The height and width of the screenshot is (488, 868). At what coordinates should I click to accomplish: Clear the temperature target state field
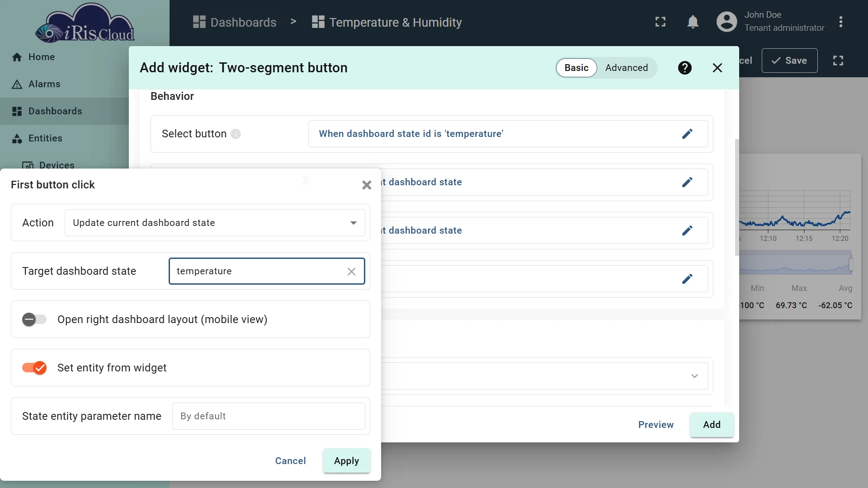pyautogui.click(x=351, y=272)
